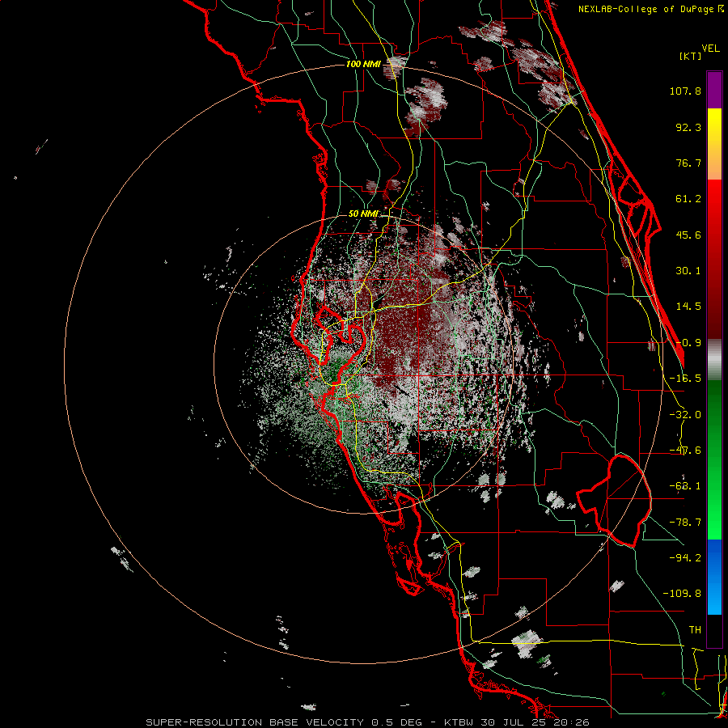
Task: Select the -78.7 velocity scale value
Action: [x=685, y=523]
